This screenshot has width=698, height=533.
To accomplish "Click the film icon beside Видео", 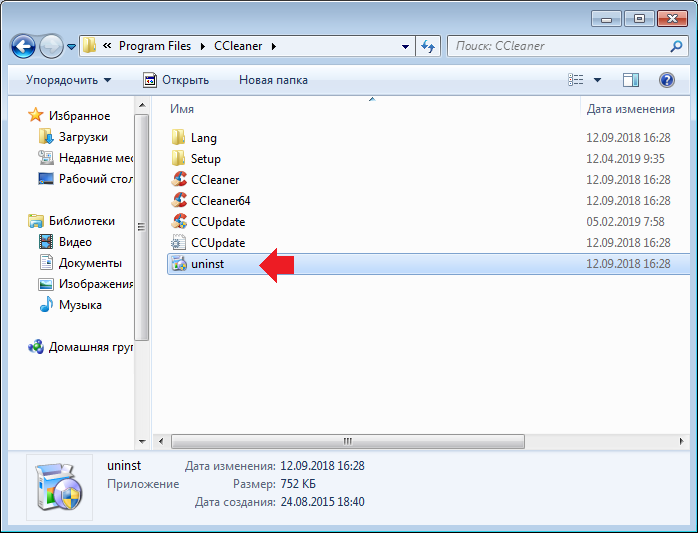I will (x=46, y=242).
